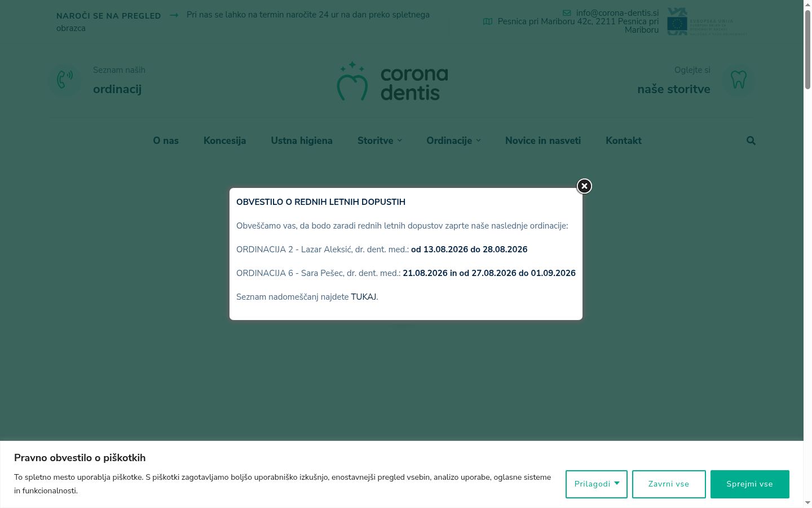This screenshot has height=508, width=812.
Task: Open the search magnifier icon
Action: 751,141
